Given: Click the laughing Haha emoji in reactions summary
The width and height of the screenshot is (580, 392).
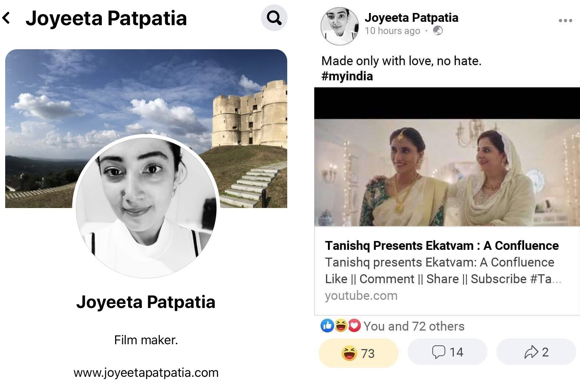Looking at the screenshot, I should click(x=341, y=326).
